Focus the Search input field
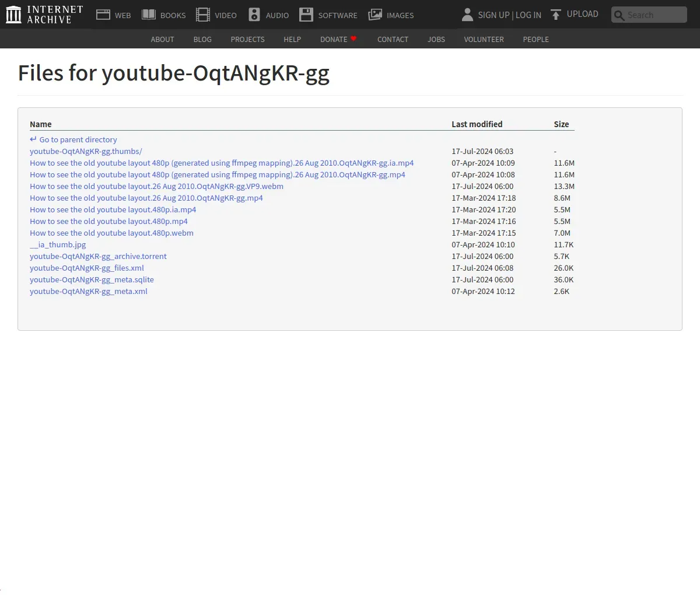The width and height of the screenshot is (700, 595). tap(649, 15)
